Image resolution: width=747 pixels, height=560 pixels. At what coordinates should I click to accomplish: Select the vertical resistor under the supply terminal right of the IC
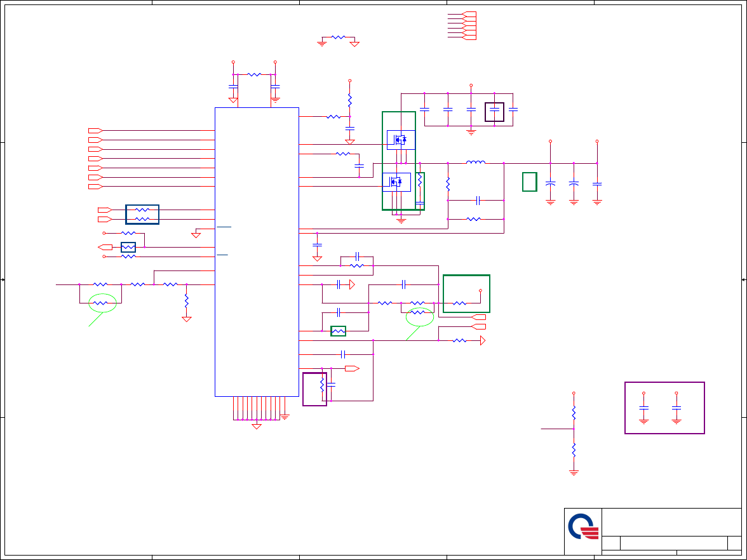click(x=349, y=100)
